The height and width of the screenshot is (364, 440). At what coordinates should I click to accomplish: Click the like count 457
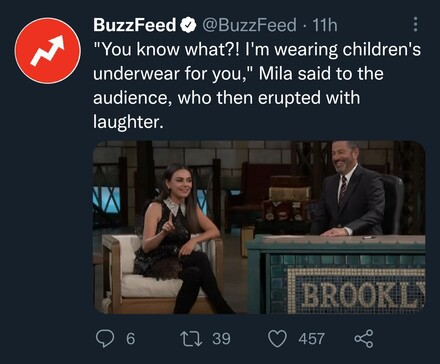[x=312, y=339]
